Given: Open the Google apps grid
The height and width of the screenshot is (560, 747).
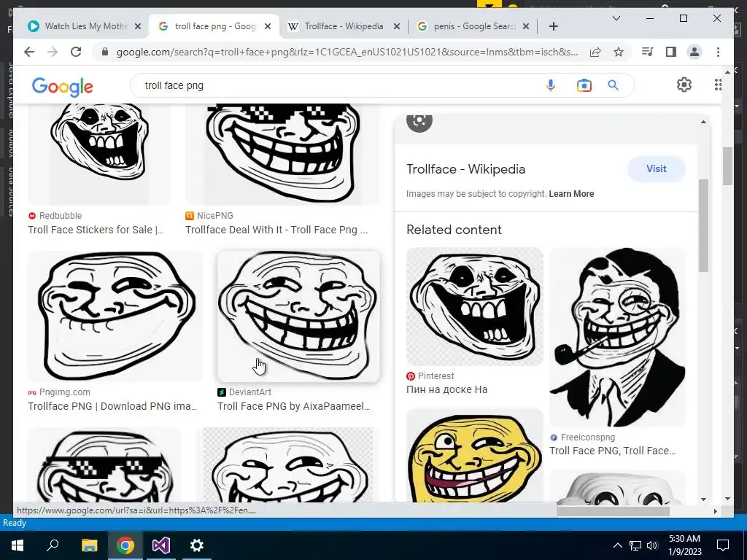Looking at the screenshot, I should coord(718,85).
